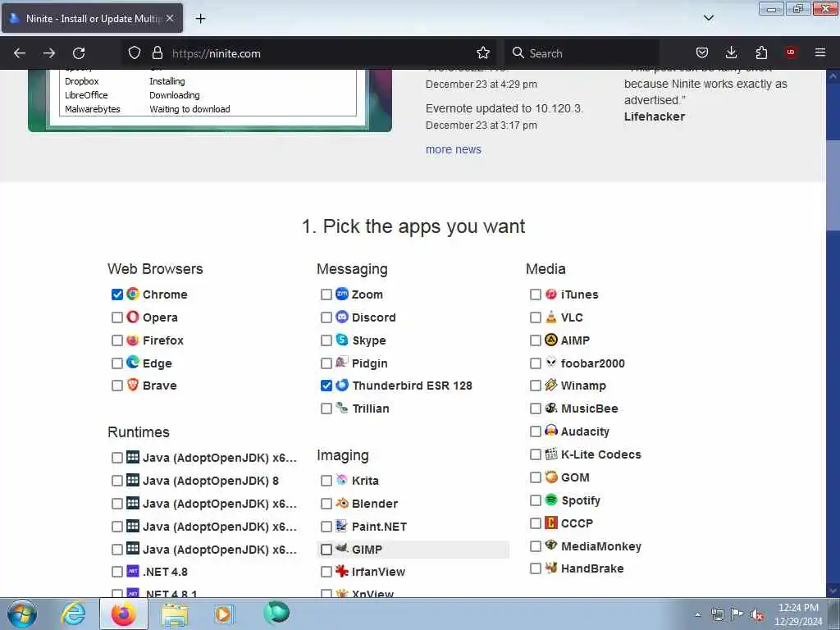Open the list all tabs dropdown

pyautogui.click(x=708, y=18)
